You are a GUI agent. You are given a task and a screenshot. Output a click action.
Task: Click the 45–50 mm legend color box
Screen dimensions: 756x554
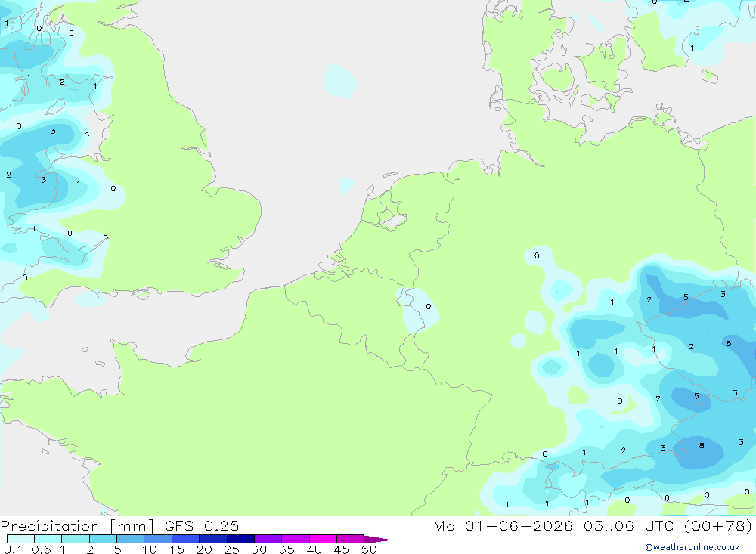[x=351, y=539]
